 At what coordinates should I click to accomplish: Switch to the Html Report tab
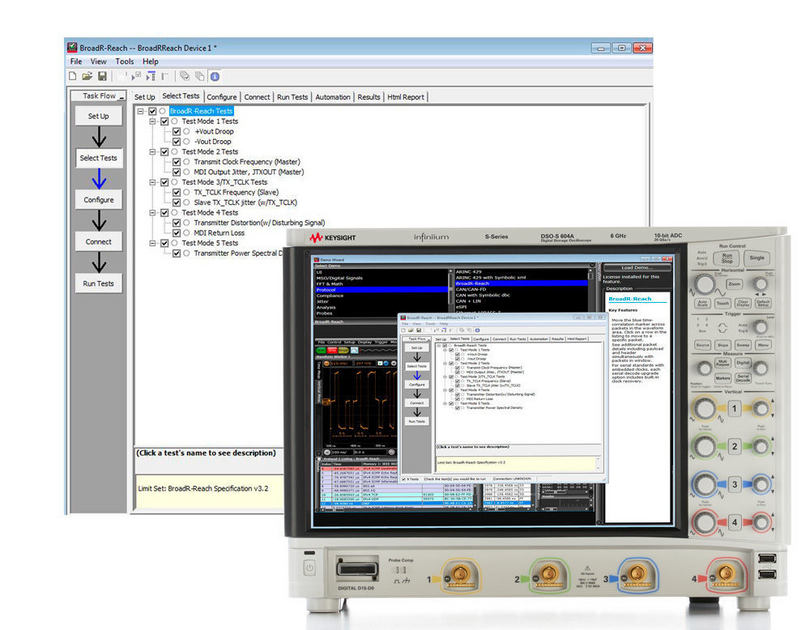tap(406, 97)
